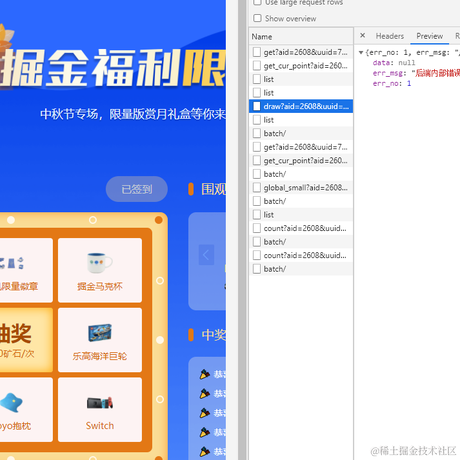The image size is (460, 460).
Task: Click the mug icon on 掘金马克杯 card
Action: [100, 263]
